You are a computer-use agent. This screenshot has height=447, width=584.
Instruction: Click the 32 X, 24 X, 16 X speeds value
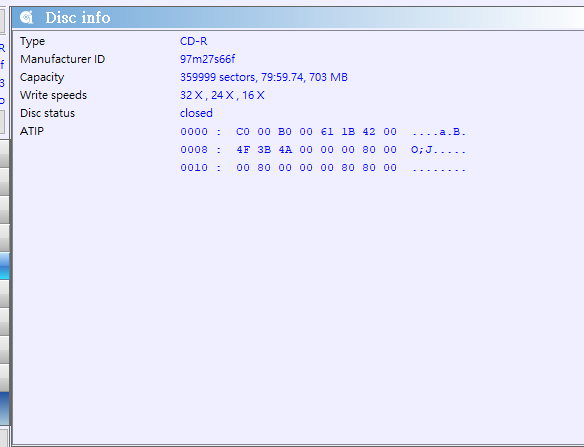[222, 95]
